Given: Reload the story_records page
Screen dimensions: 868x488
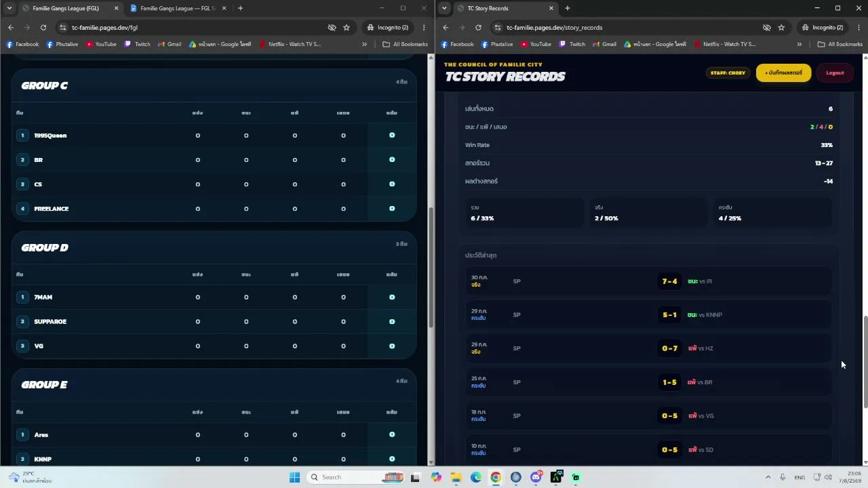Looking at the screenshot, I should pos(478,28).
